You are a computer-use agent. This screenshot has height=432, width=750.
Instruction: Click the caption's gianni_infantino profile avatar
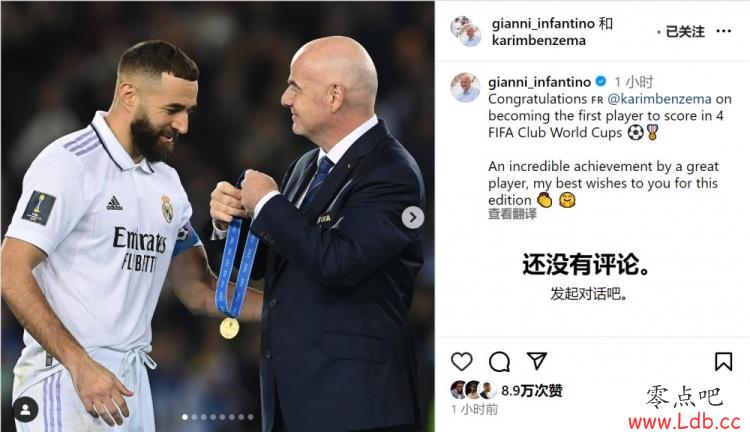465,88
